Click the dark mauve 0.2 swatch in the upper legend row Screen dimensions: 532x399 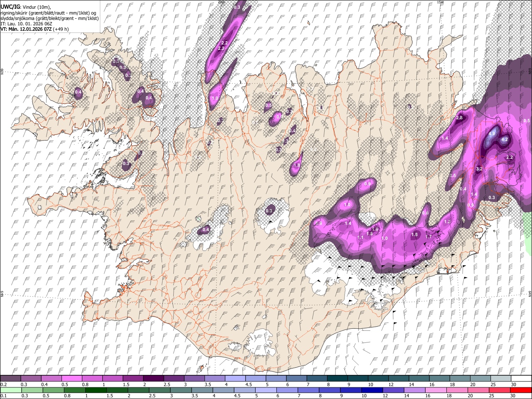tap(11, 378)
